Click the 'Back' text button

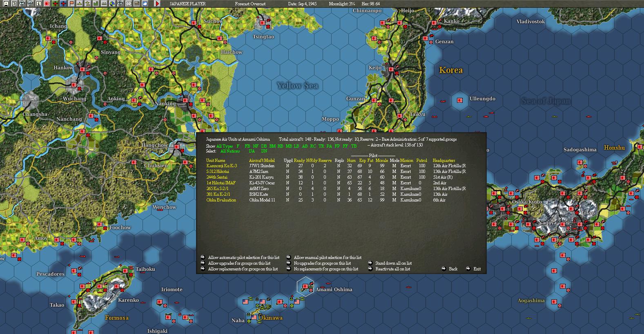click(x=453, y=269)
